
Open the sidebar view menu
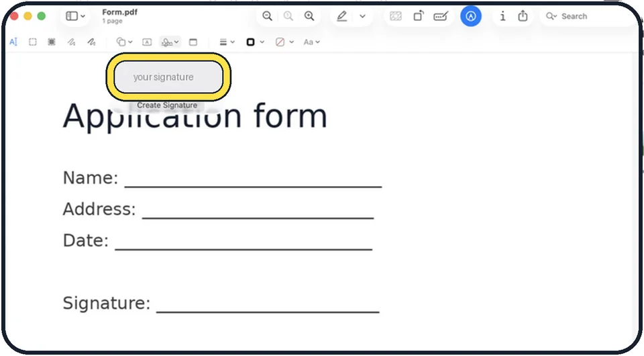tap(75, 16)
